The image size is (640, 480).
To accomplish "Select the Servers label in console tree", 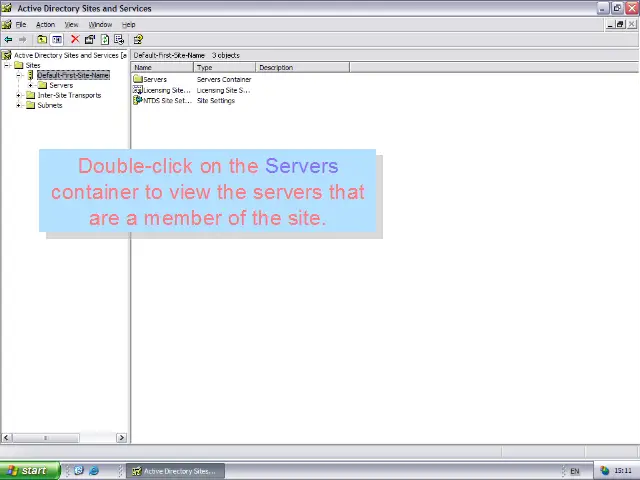I will 61,85.
